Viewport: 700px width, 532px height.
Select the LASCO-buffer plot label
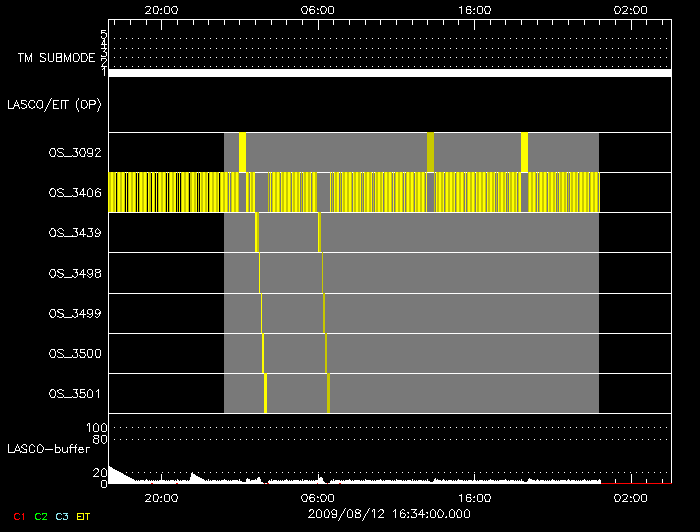(48, 448)
